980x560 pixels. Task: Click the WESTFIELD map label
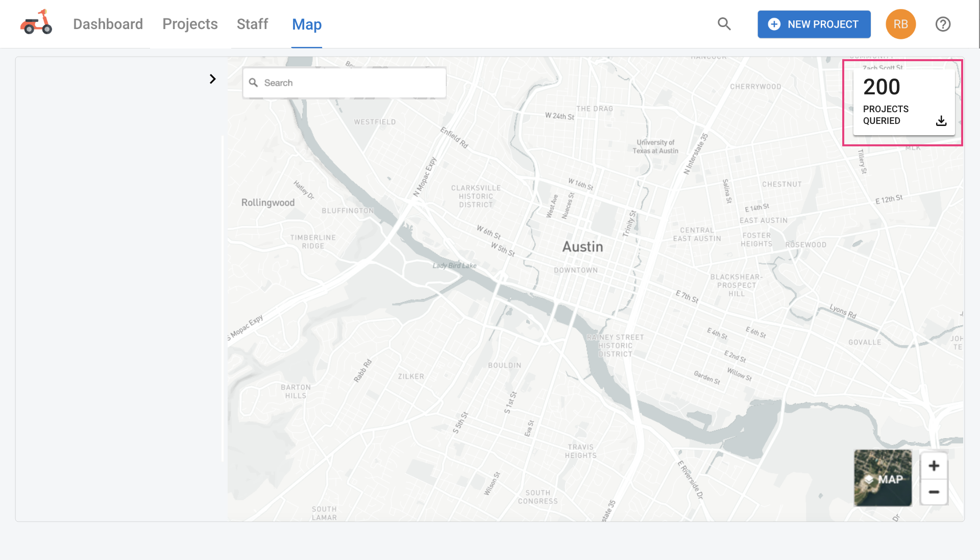tap(375, 122)
